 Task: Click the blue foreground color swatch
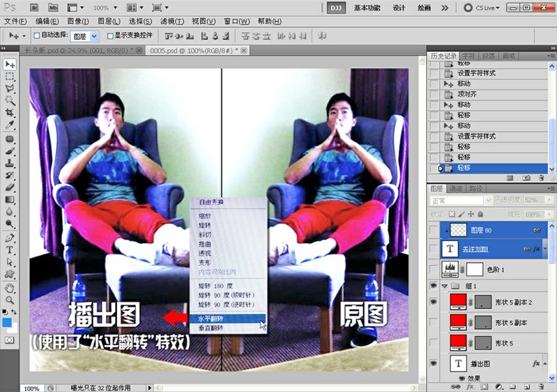[7, 323]
